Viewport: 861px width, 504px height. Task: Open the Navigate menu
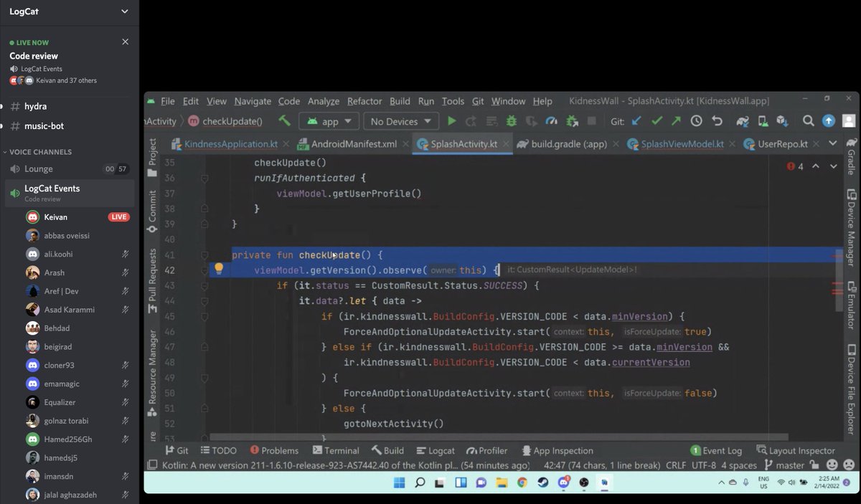coord(253,101)
